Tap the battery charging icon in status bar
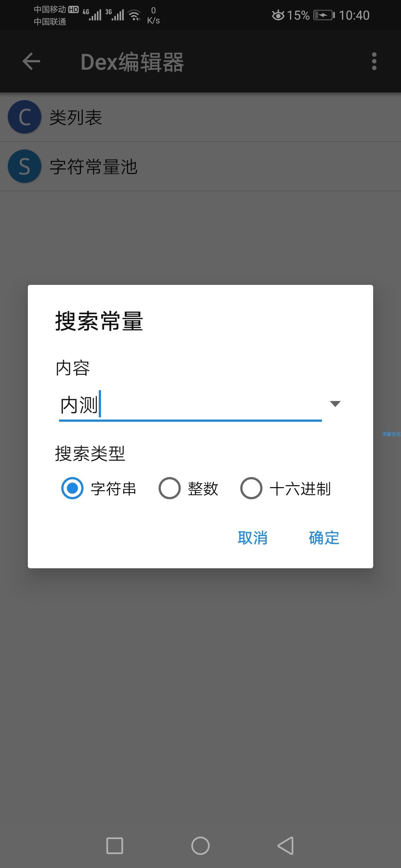Viewport: 401px width, 868px height. [324, 15]
